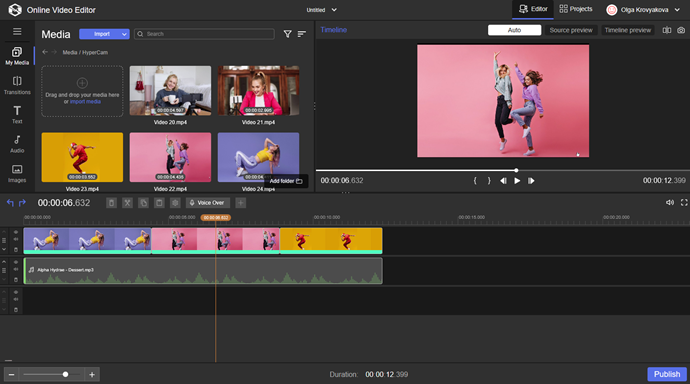Open the Audio panel
Image resolution: width=690 pixels, height=384 pixels.
(17, 144)
